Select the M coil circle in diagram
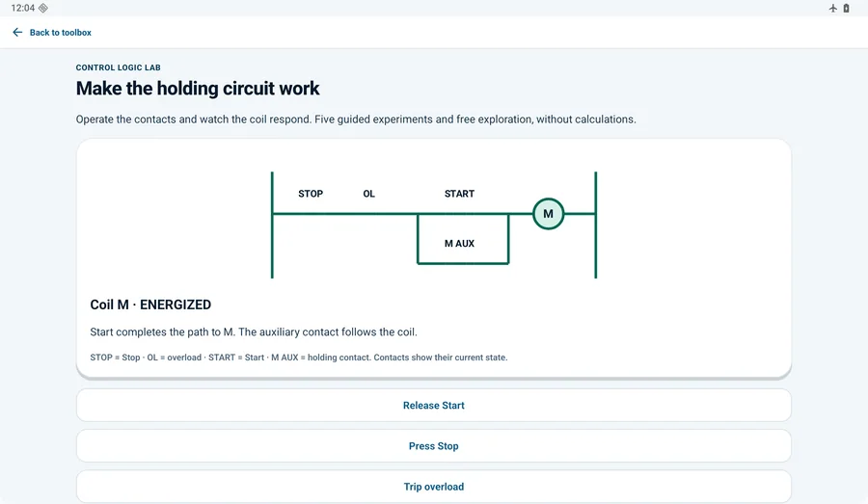The height and width of the screenshot is (504, 868). pos(548,214)
